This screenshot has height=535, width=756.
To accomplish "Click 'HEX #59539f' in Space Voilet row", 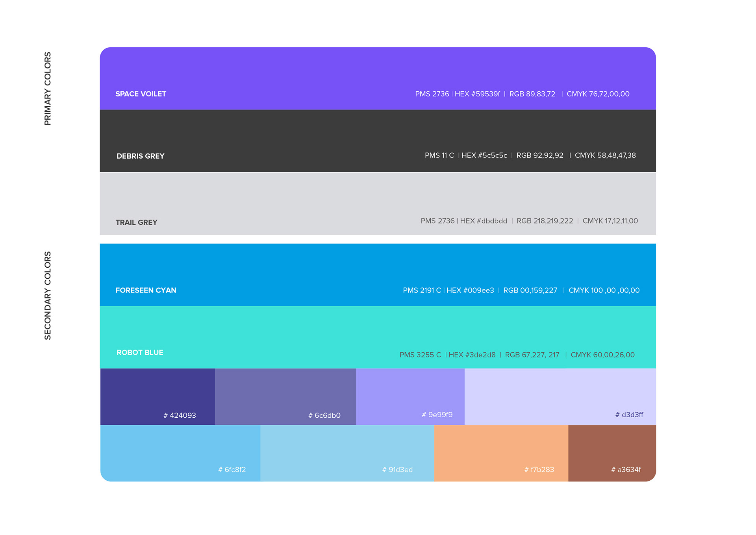I will click(x=477, y=94).
